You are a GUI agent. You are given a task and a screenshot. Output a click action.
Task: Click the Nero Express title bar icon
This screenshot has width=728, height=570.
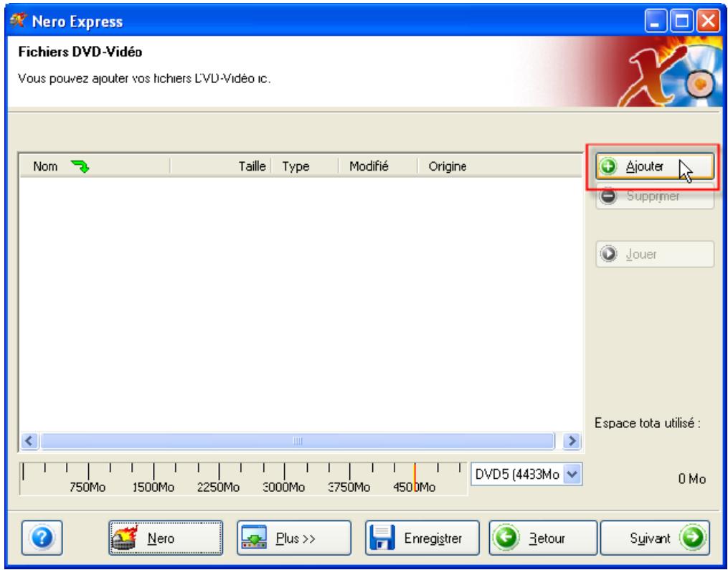19,21
